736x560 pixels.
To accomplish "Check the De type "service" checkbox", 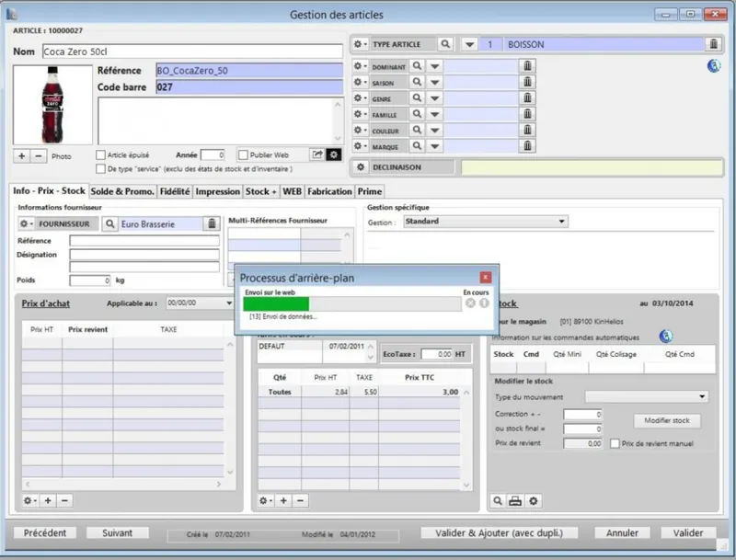I will coord(100,168).
